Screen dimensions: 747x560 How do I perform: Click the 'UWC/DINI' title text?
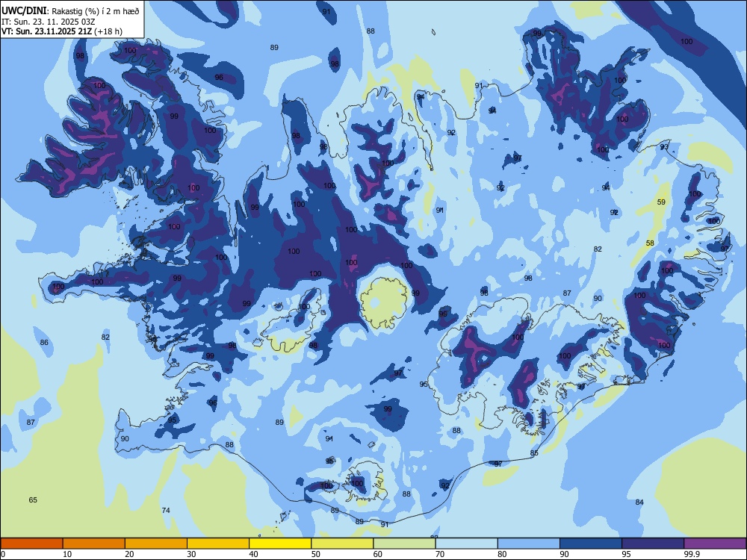pos(24,11)
